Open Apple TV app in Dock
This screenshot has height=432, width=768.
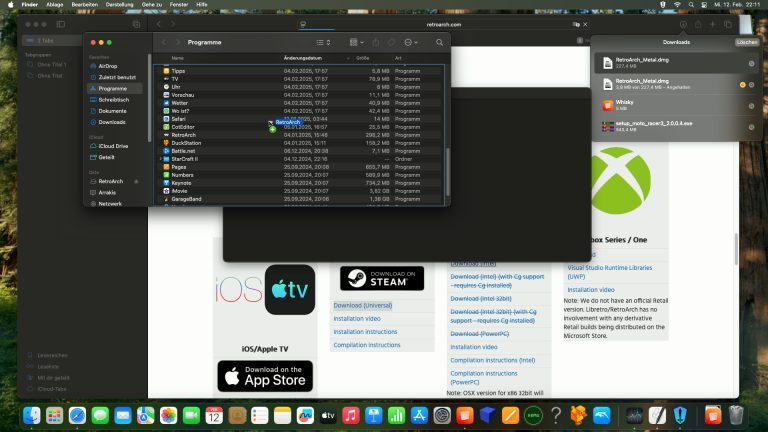click(328, 415)
